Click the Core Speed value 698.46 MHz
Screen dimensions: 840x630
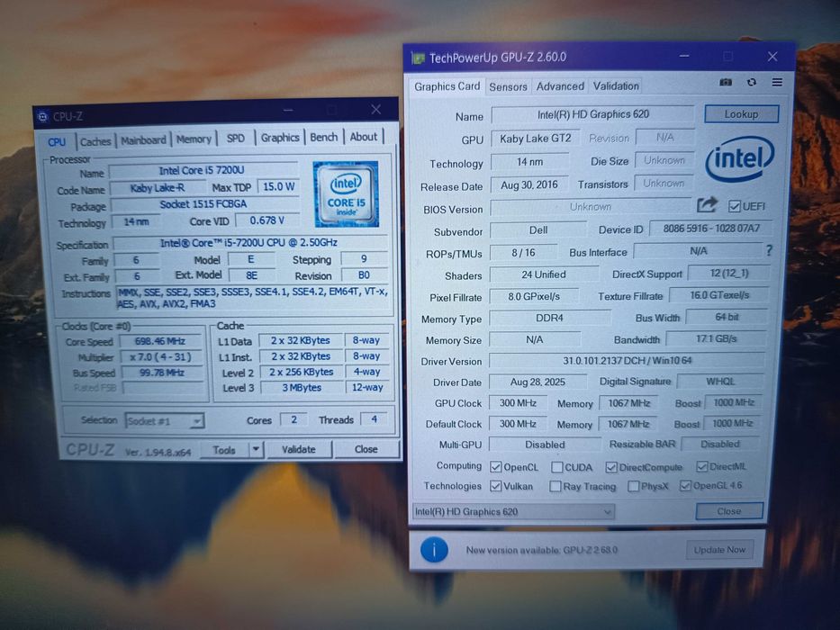tap(160, 341)
